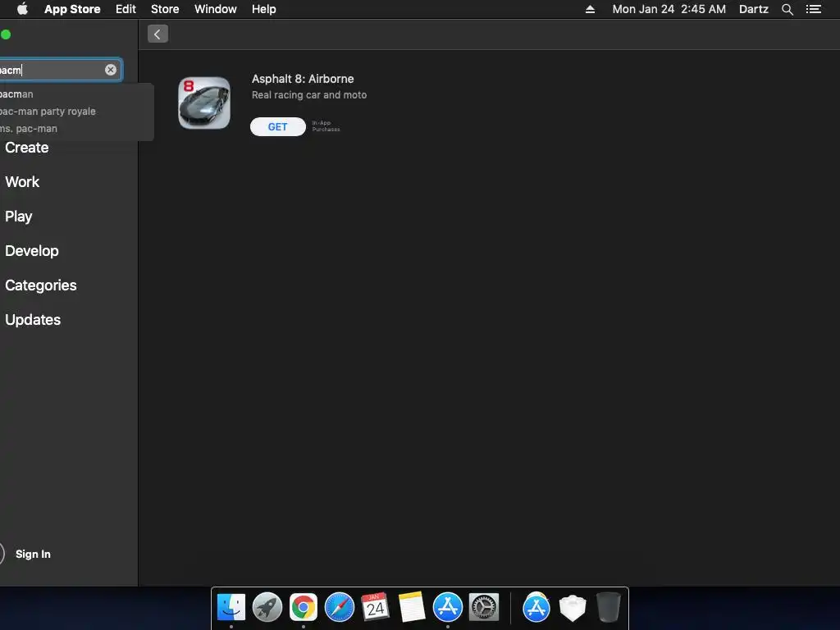Open System Preferences gear in the Dock
Screen dimensions: 840x630
click(484, 608)
